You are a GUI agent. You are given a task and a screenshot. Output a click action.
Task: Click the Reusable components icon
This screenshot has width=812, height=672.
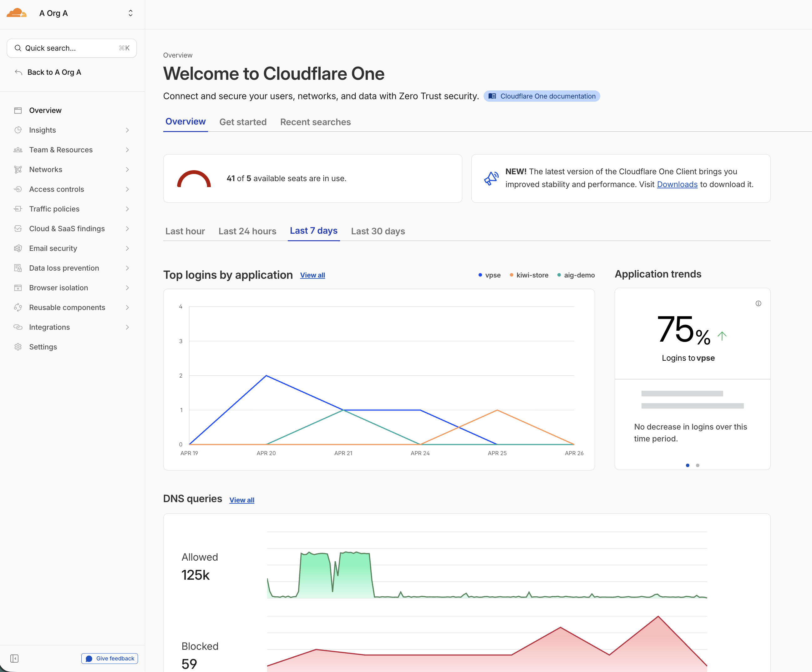[18, 308]
